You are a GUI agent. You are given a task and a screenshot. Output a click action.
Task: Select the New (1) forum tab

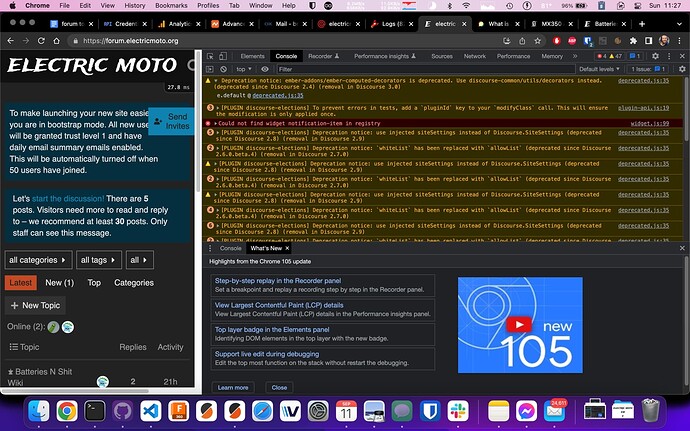pos(59,283)
